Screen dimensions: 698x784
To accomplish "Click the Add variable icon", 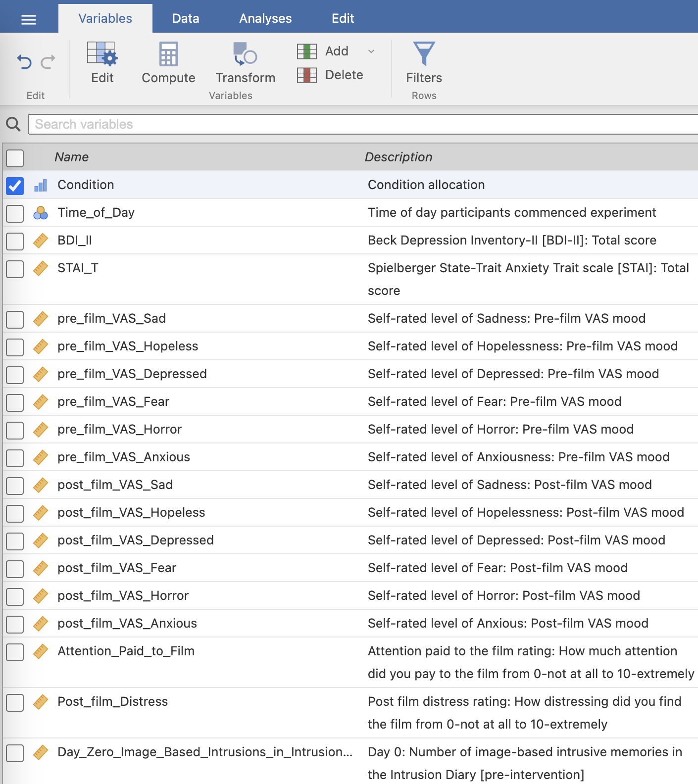I will click(x=307, y=51).
